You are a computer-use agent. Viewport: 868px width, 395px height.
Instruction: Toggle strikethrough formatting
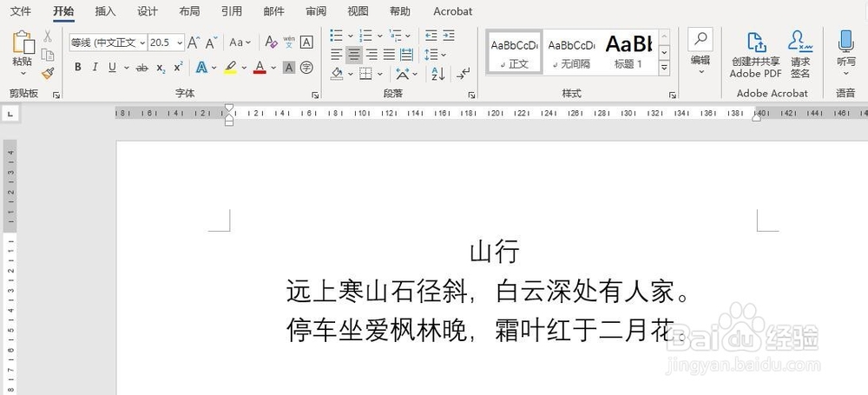click(x=142, y=68)
